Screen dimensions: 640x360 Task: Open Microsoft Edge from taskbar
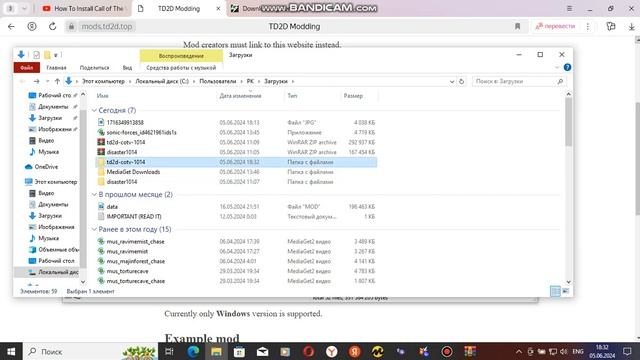click(193, 351)
